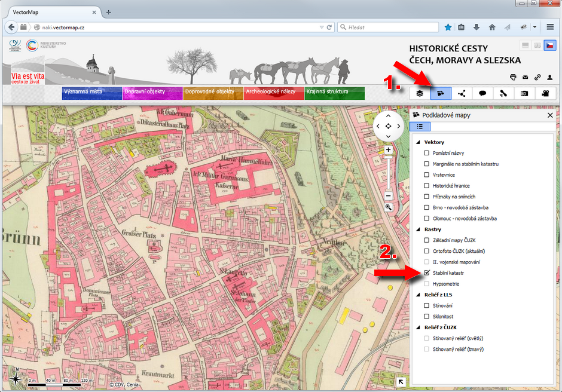
Task: Open the video camera tool
Action: pos(545,94)
